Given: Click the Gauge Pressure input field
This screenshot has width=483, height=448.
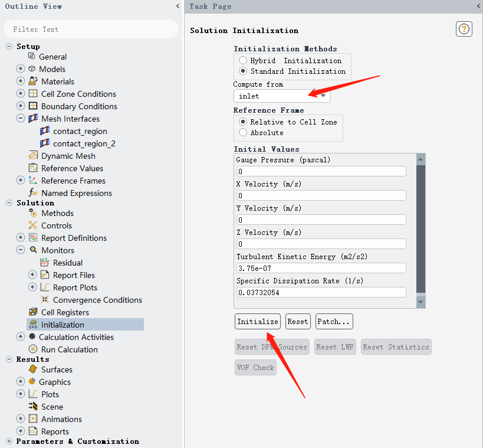Looking at the screenshot, I should coord(321,171).
